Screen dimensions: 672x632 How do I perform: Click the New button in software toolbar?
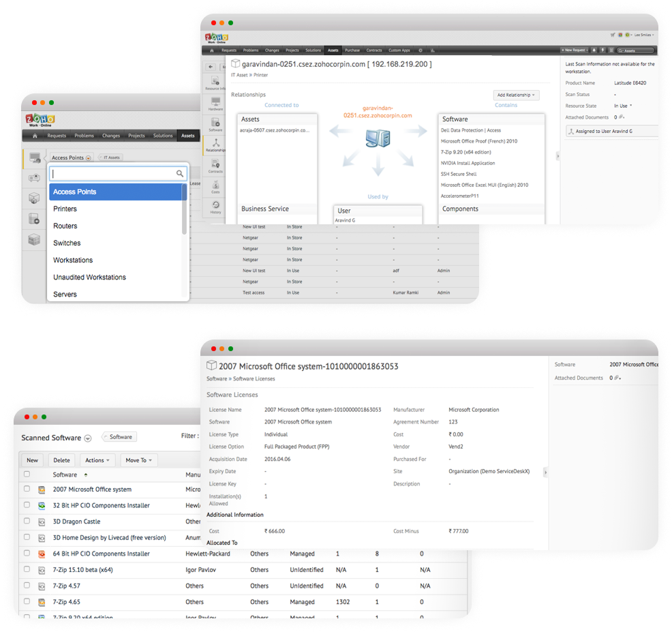click(32, 460)
